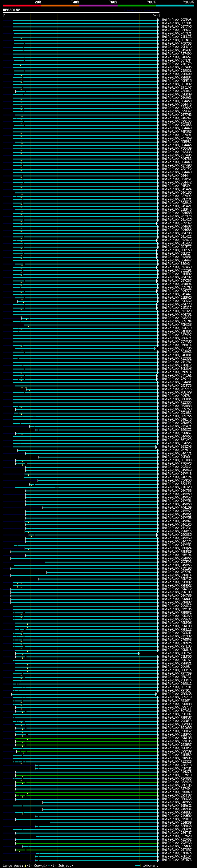
Task: Select the UniRef100_A9NLD5 label
Action: pos(177,738)
